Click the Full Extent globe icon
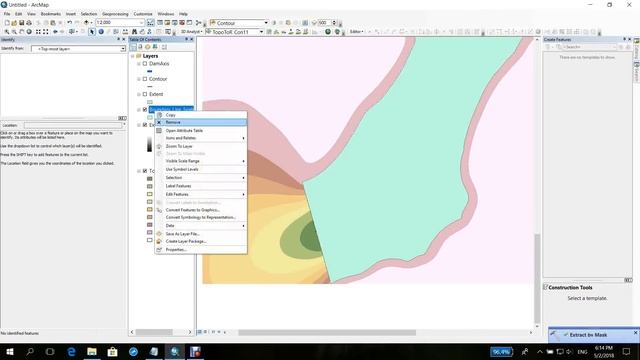 click(x=29, y=32)
